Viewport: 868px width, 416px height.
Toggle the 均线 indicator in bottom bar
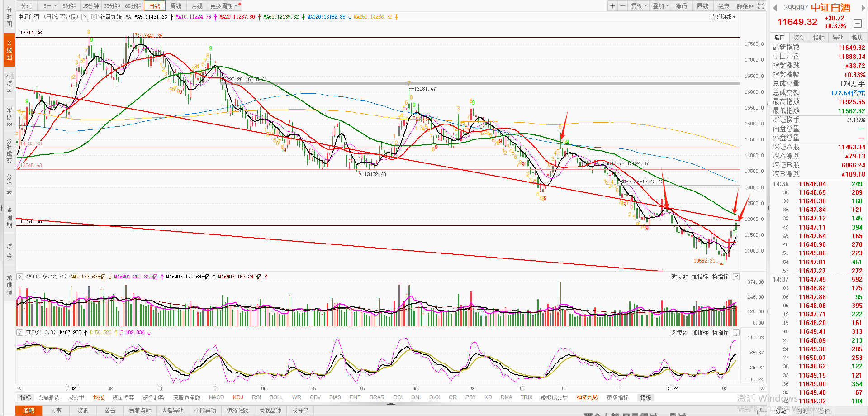[99, 397]
